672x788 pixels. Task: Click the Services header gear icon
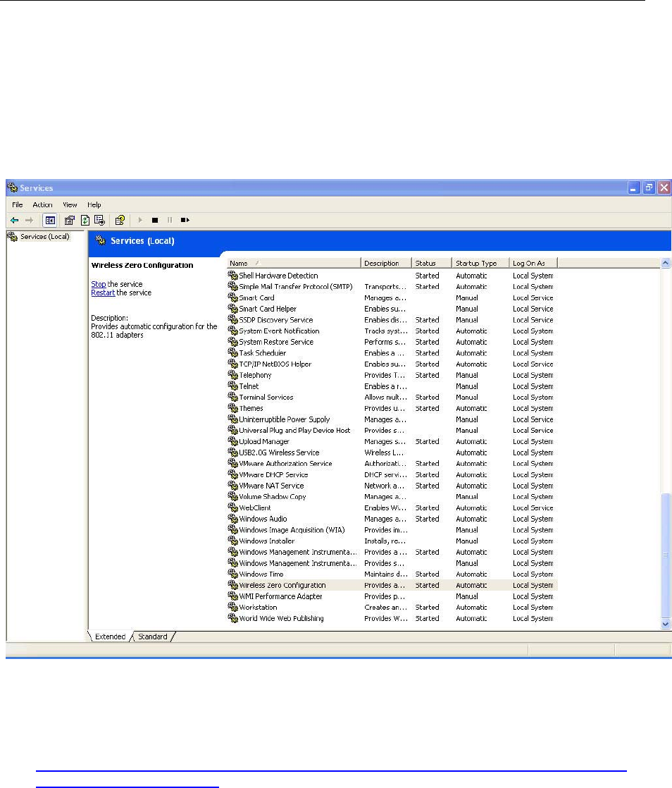click(x=101, y=241)
